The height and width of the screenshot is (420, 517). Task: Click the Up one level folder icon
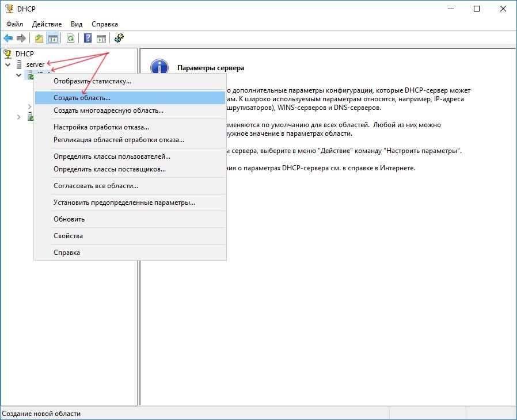pyautogui.click(x=39, y=39)
